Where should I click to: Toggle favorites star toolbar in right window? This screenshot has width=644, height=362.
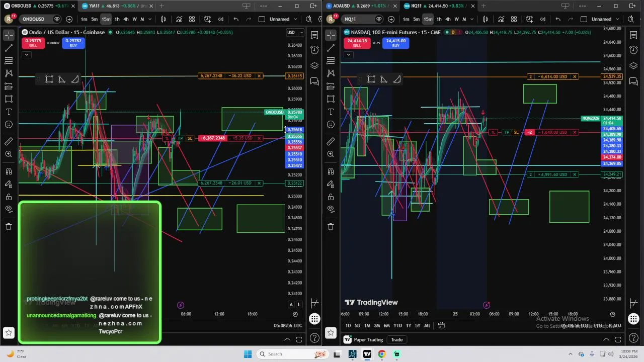point(331,332)
